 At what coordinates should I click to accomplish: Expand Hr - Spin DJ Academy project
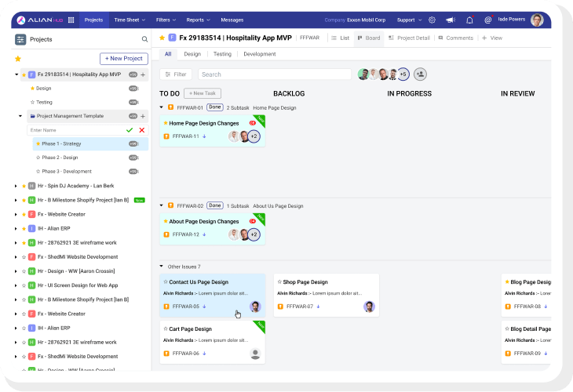pos(16,186)
